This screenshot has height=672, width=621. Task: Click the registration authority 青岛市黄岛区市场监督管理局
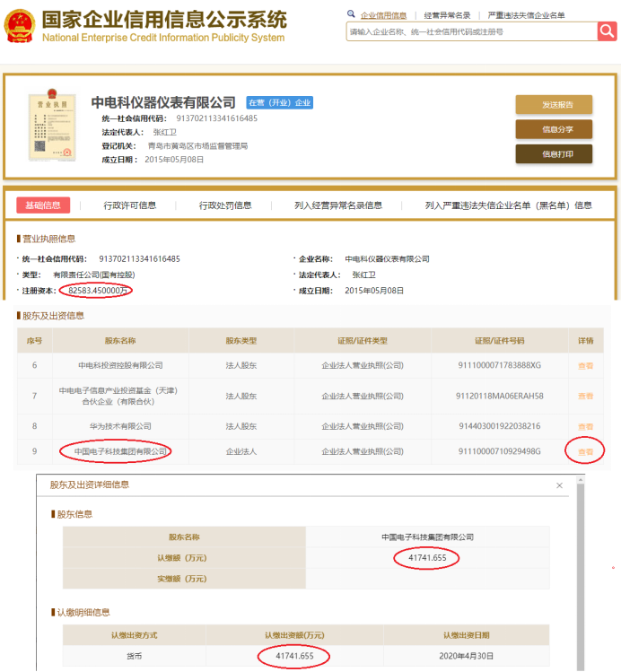click(x=197, y=145)
